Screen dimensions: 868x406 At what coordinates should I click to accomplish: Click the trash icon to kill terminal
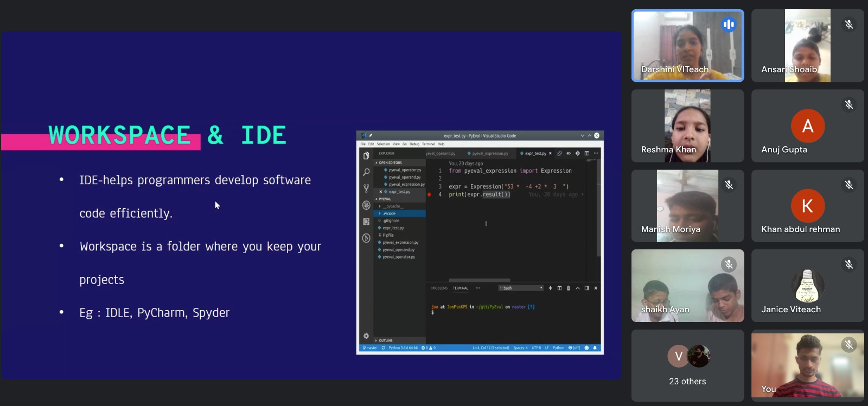[568, 288]
